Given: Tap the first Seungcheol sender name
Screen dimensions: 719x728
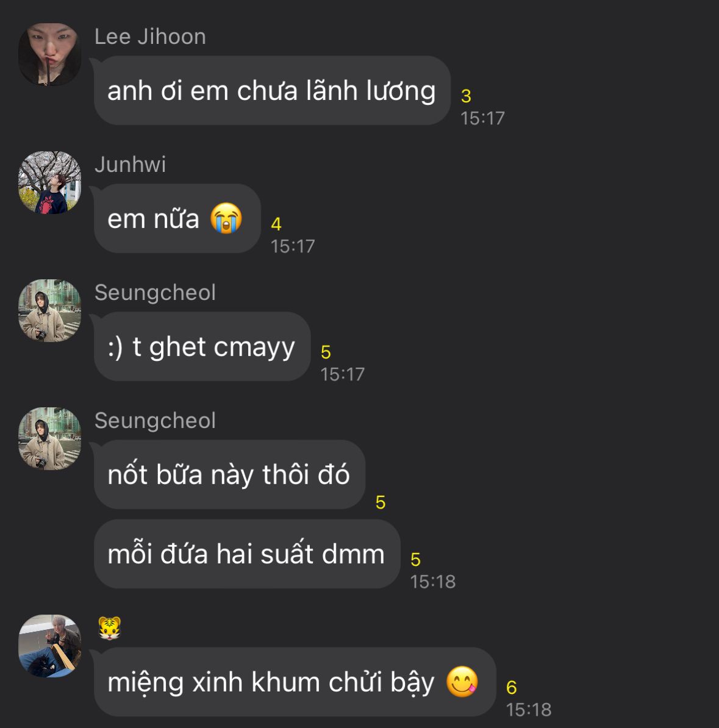Looking at the screenshot, I should click(x=155, y=293).
